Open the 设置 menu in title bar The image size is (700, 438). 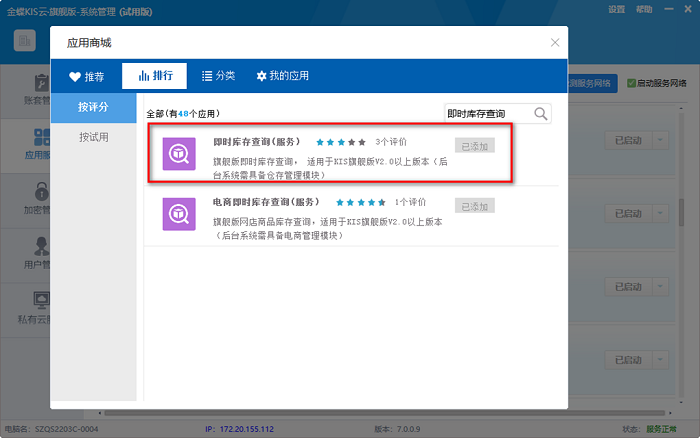pyautogui.click(x=616, y=9)
